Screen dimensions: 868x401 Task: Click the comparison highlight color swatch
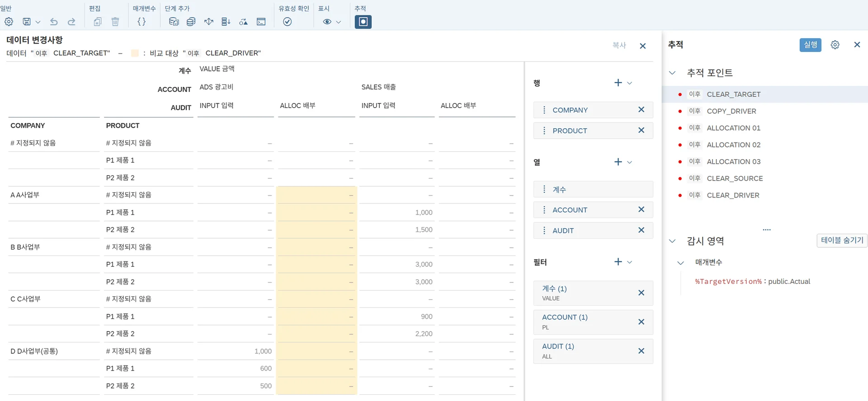pos(135,53)
